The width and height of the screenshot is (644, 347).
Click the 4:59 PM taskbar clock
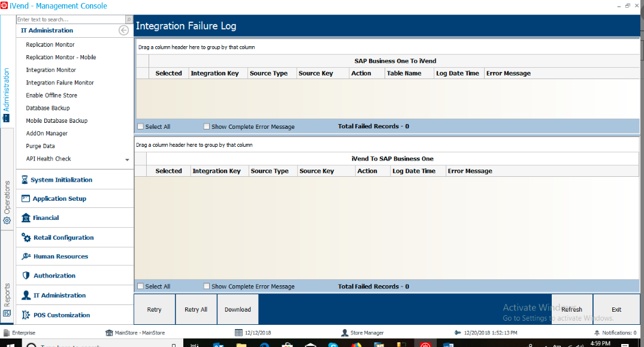pos(600,343)
